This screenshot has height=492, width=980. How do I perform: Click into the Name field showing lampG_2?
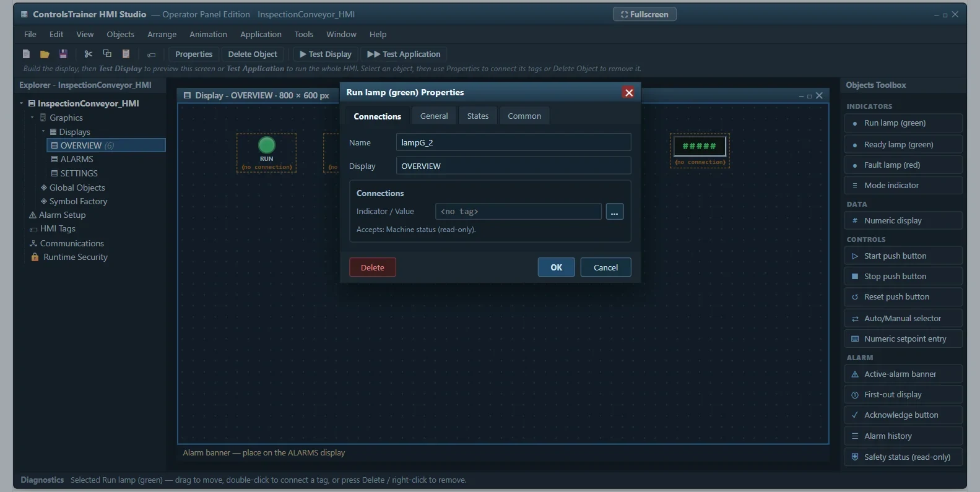coord(514,142)
